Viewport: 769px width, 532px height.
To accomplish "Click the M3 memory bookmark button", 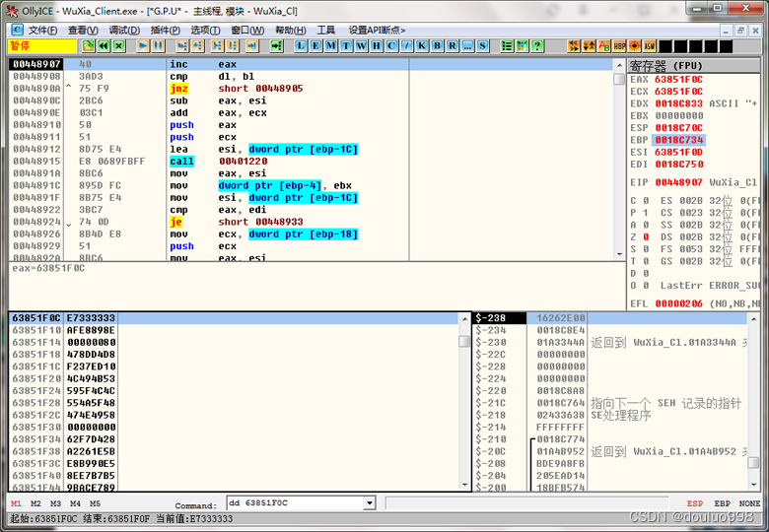I will pos(55,503).
